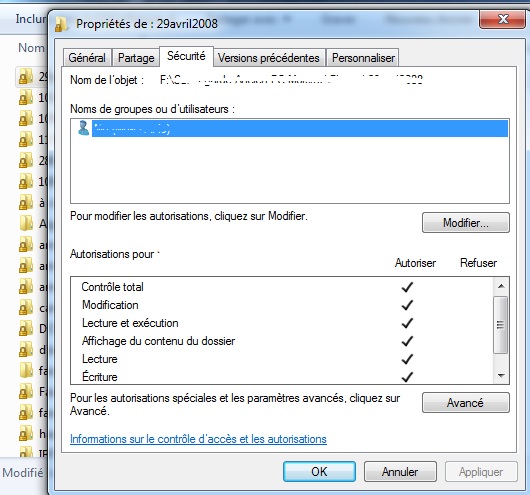Select the locked folder icon beside '29' in Explorer

tap(26, 76)
